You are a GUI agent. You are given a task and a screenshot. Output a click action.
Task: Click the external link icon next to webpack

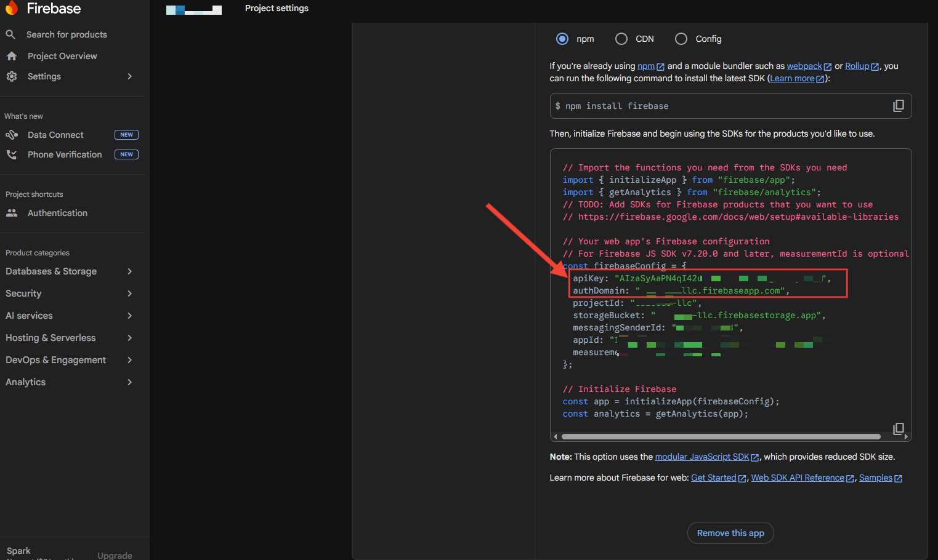[828, 66]
